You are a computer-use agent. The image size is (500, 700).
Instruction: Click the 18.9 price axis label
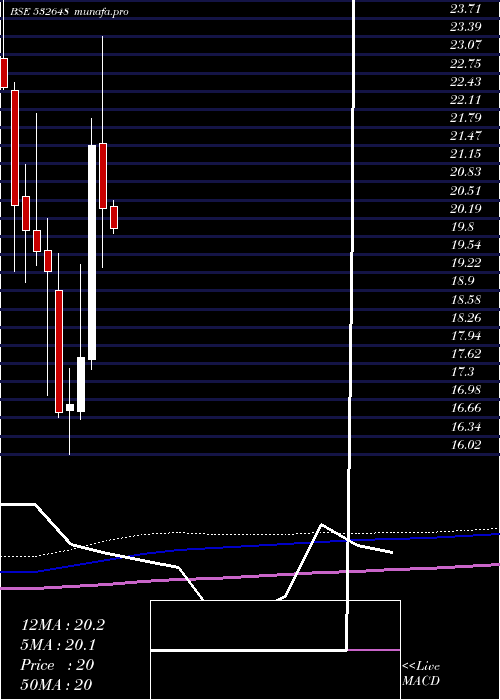pos(462,281)
